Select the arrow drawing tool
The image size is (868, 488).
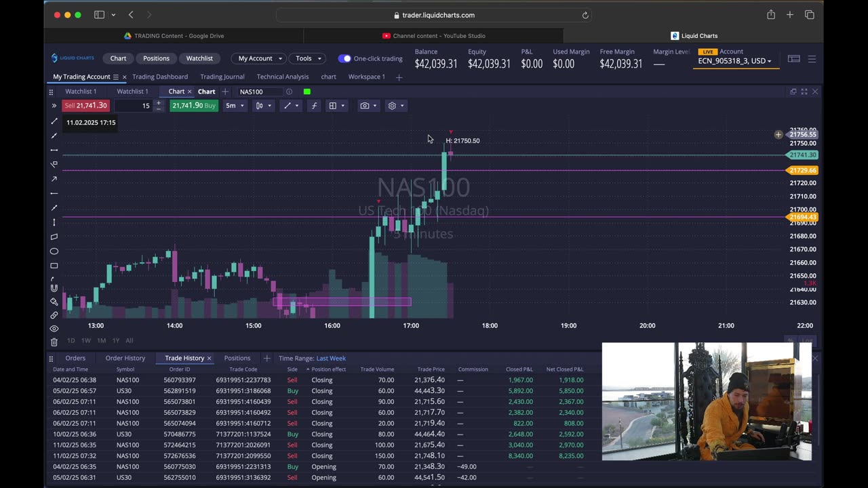pyautogui.click(x=54, y=179)
